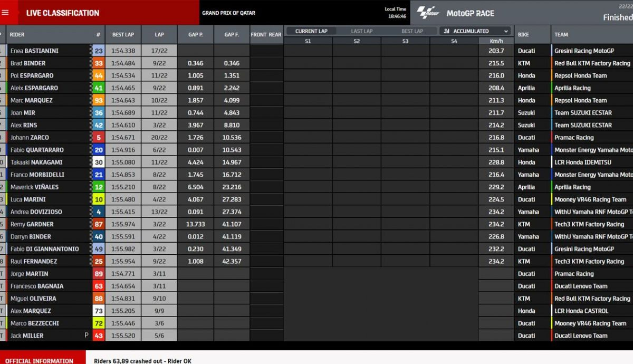Click the TEAM column header

tap(561, 35)
